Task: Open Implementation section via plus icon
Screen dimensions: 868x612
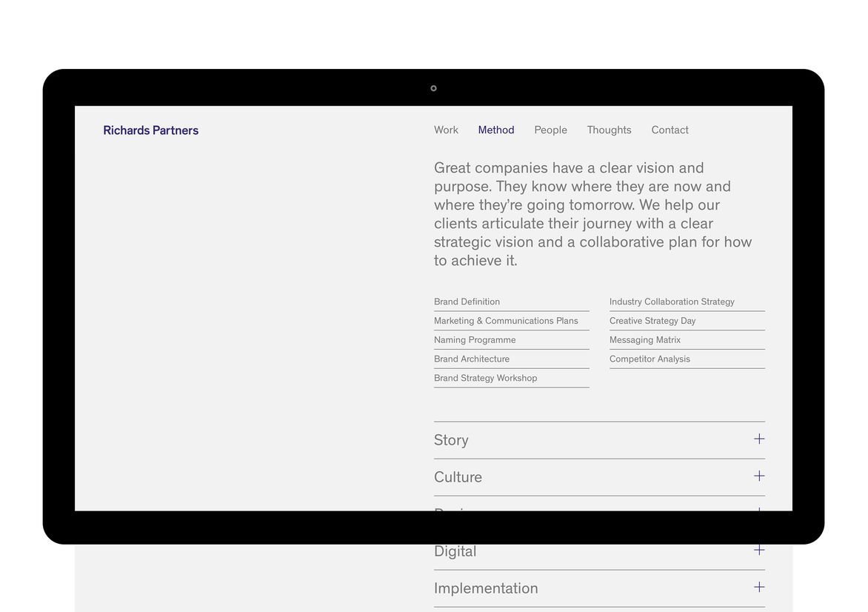Action: [759, 587]
